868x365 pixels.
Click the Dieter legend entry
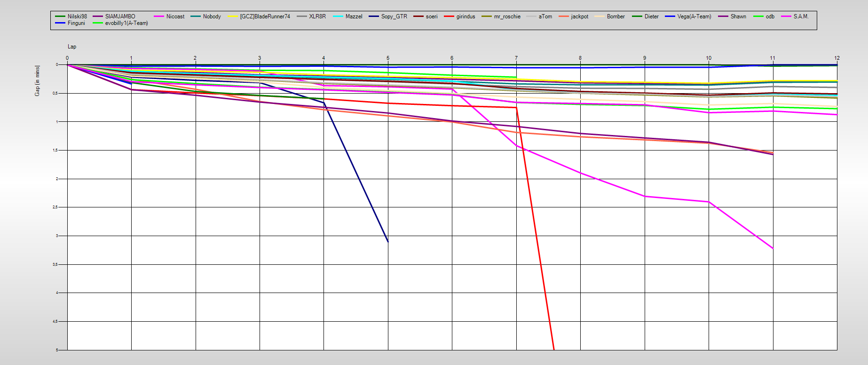[x=651, y=16]
